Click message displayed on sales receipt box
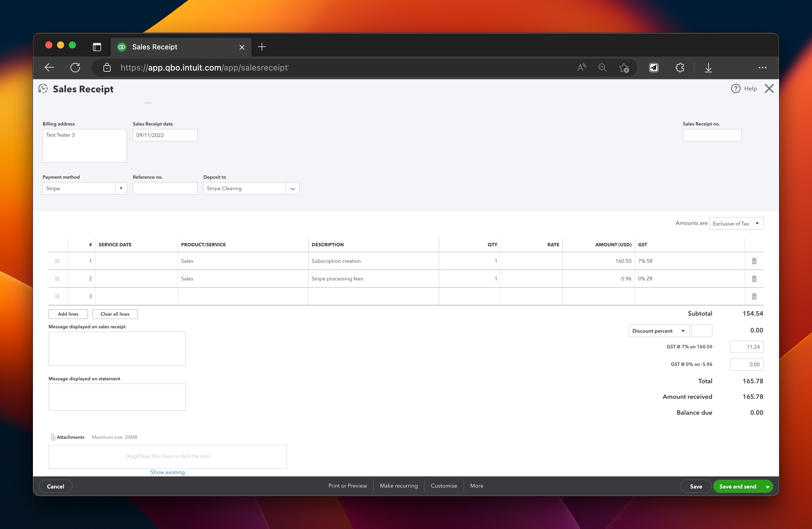Viewport: 812px width, 529px height. click(117, 348)
